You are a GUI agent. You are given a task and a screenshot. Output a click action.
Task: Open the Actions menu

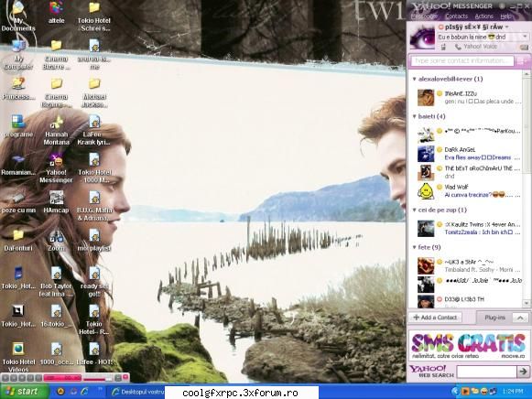coord(484,16)
